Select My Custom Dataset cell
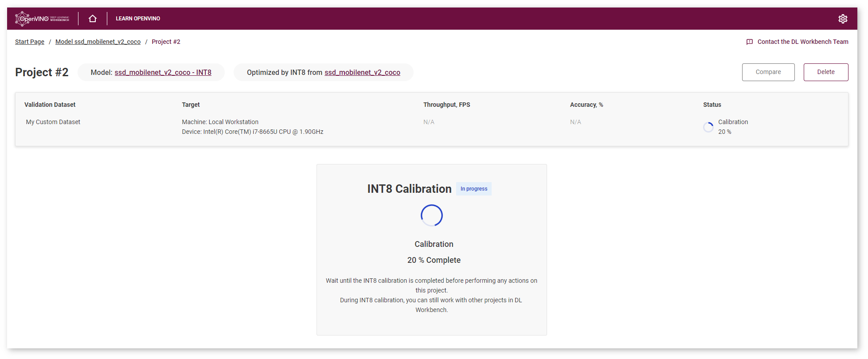This screenshot has height=359, width=868. pyautogui.click(x=53, y=122)
